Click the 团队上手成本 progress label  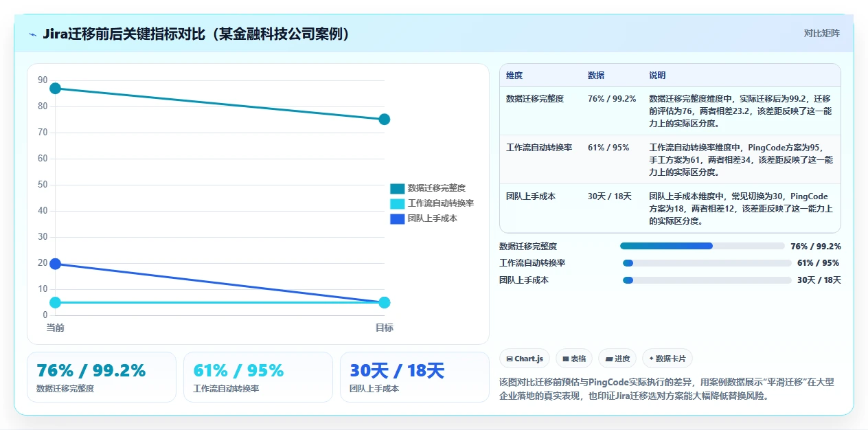click(524, 280)
